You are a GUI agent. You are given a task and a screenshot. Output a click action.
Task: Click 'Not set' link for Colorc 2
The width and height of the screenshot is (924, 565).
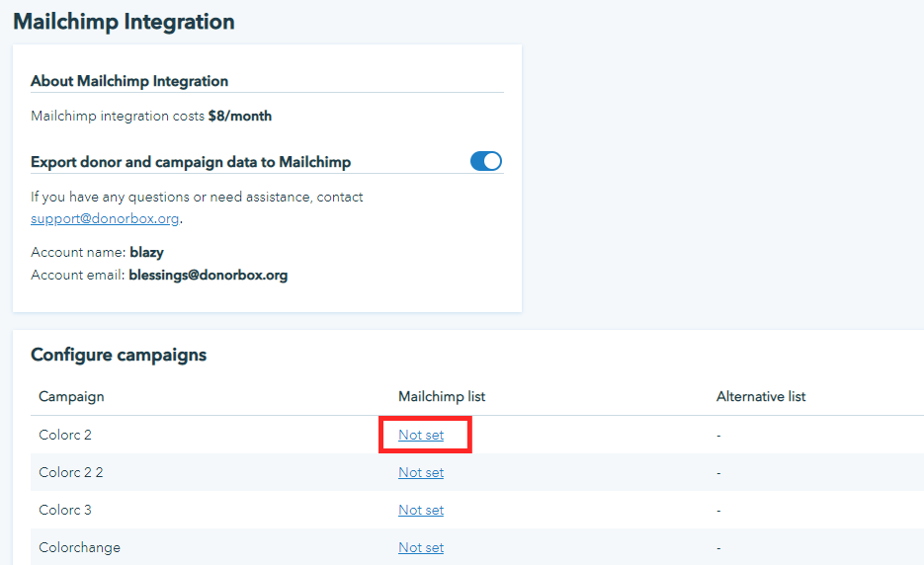[x=421, y=435]
